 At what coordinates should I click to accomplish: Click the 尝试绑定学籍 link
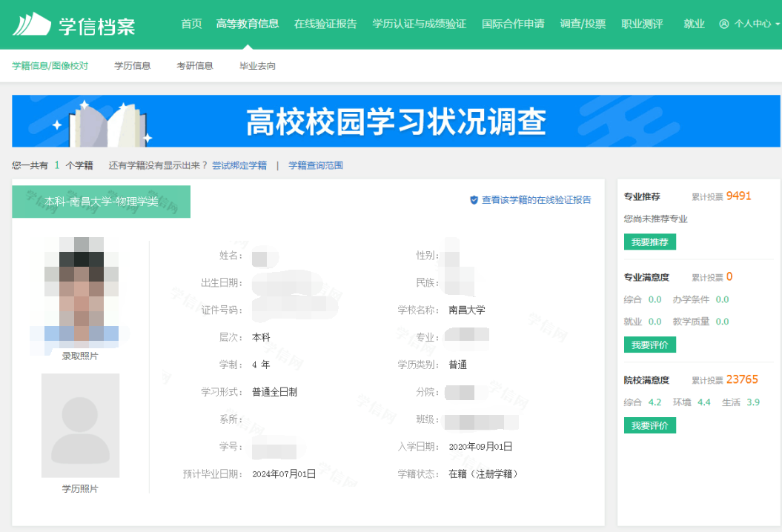[x=239, y=165]
